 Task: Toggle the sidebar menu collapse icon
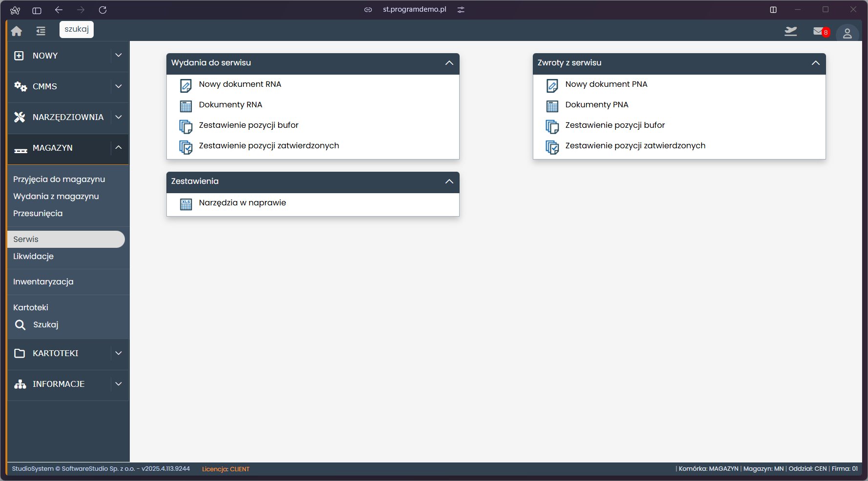[x=40, y=31]
